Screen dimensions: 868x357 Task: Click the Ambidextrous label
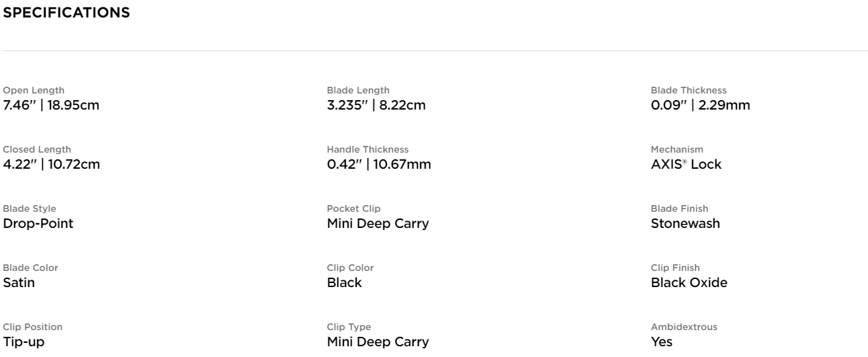point(684,327)
